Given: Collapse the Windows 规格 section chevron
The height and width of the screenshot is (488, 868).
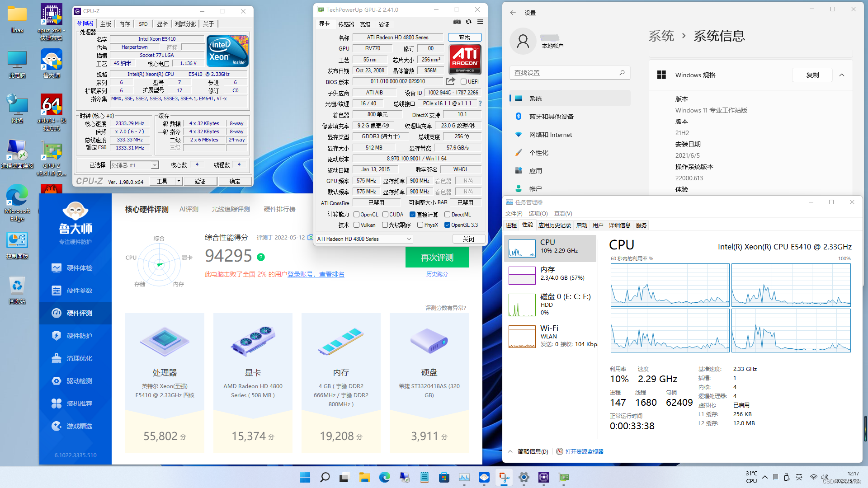Looking at the screenshot, I should (x=842, y=75).
